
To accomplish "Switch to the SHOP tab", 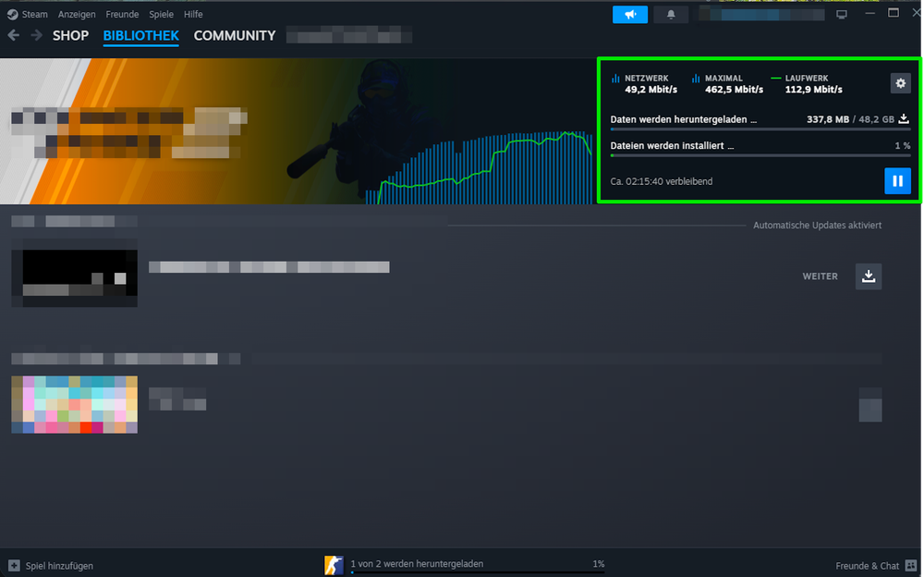I will coord(70,36).
